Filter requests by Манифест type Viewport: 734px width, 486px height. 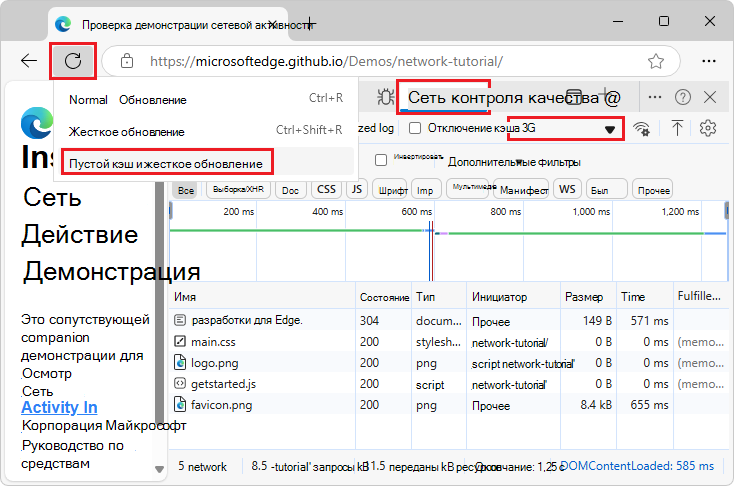tap(523, 190)
